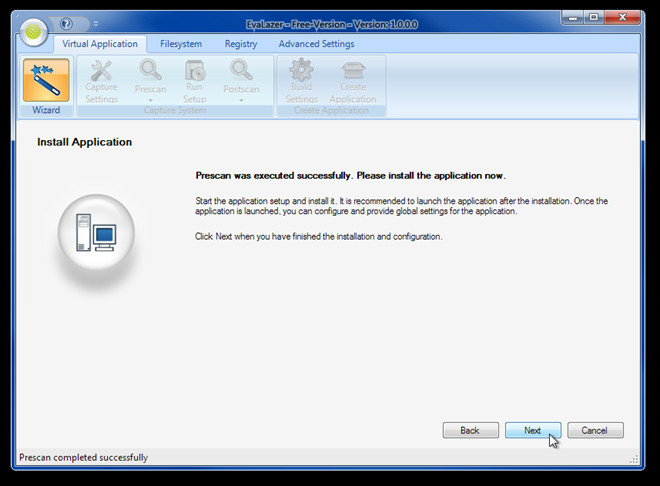The height and width of the screenshot is (486, 660).
Task: Open Capture Settings tool icon
Action: (x=101, y=71)
